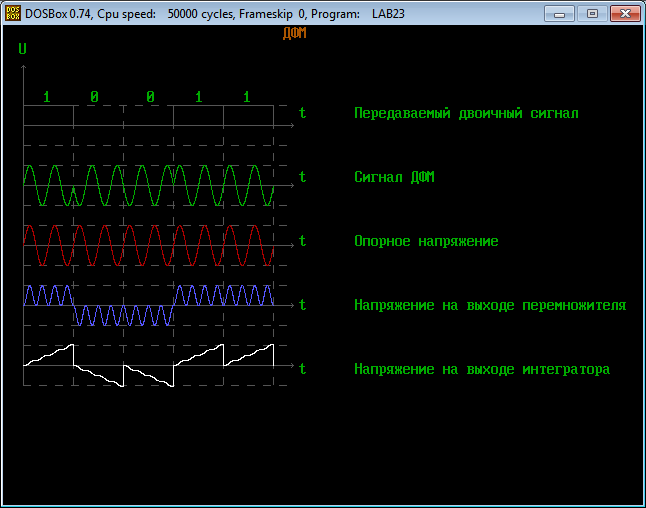Click the orange ДФМ heading
The width and height of the screenshot is (646, 508).
pyautogui.click(x=295, y=33)
